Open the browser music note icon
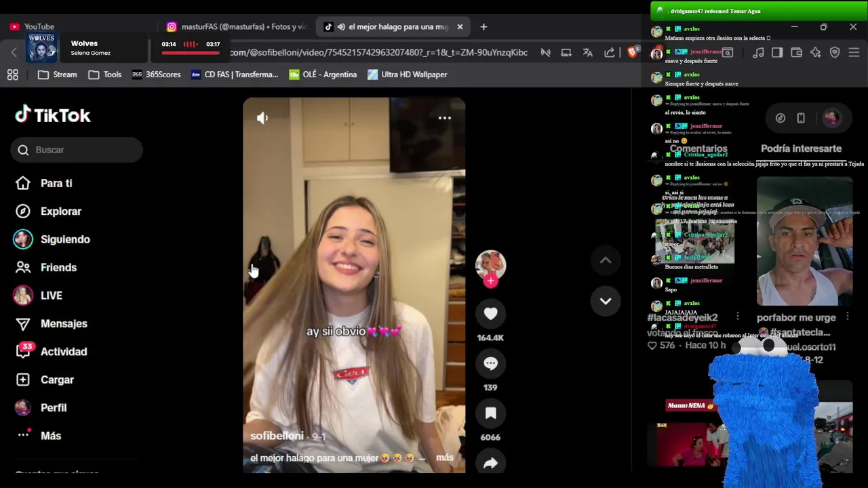Viewport: 868px width, 488px height. click(758, 52)
